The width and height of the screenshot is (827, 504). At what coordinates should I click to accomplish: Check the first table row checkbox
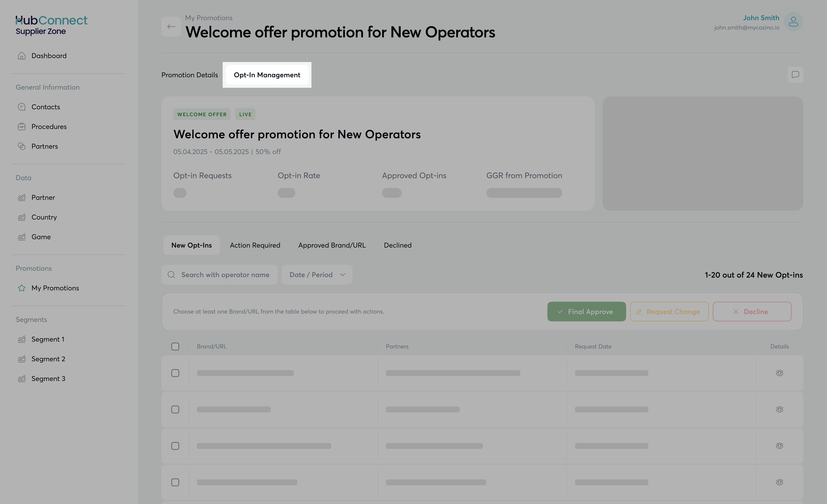point(175,373)
